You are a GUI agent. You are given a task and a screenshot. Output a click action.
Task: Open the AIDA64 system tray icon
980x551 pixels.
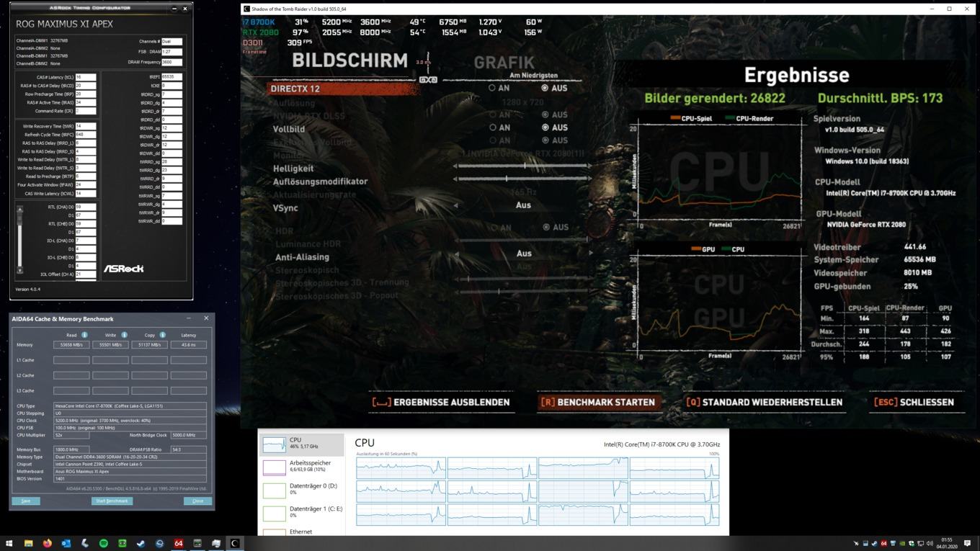coord(884,543)
